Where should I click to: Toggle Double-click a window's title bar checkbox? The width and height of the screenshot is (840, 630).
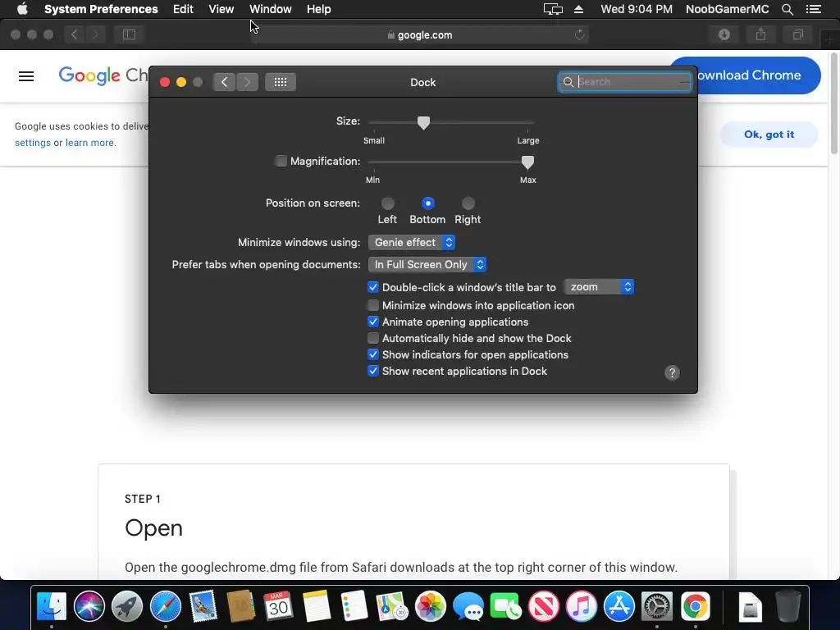coord(373,287)
